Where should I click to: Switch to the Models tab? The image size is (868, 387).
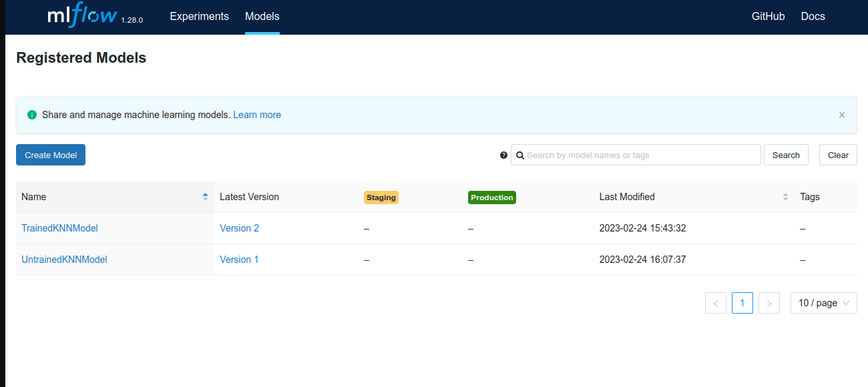coord(262,17)
